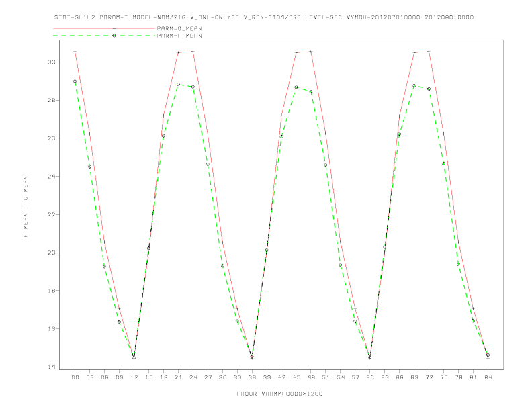532x411 pixels.
Task: Click x-axis forecast hour 12
Action: [134, 377]
